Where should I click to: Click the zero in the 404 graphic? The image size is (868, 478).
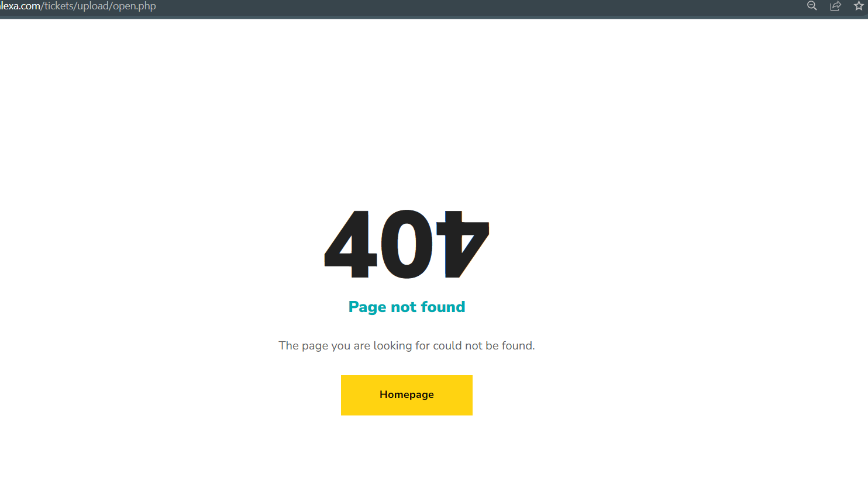tap(407, 244)
